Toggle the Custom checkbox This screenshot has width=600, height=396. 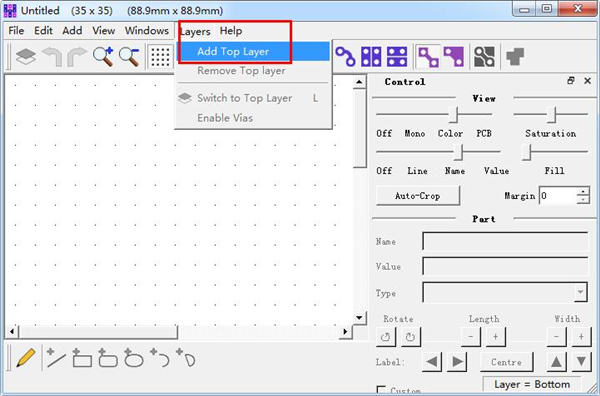381,390
